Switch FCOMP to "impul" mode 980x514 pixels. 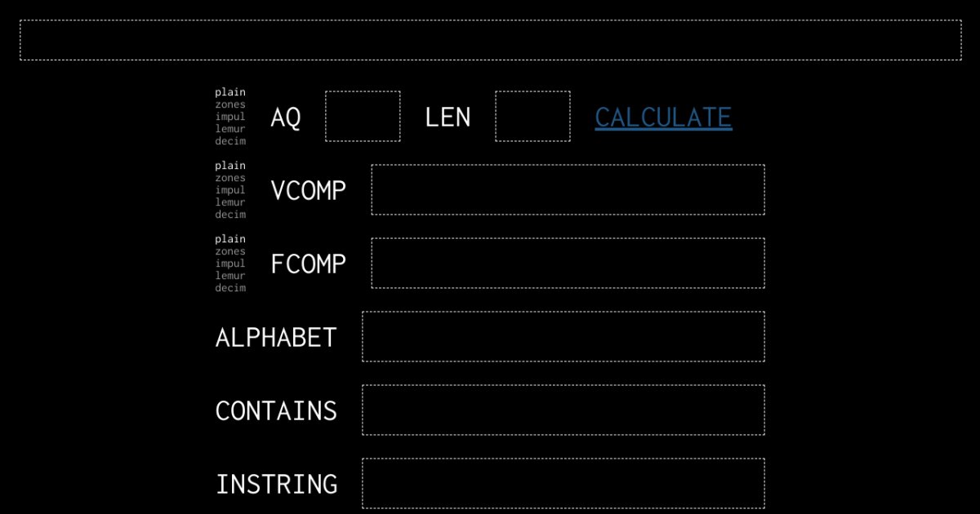point(229,264)
